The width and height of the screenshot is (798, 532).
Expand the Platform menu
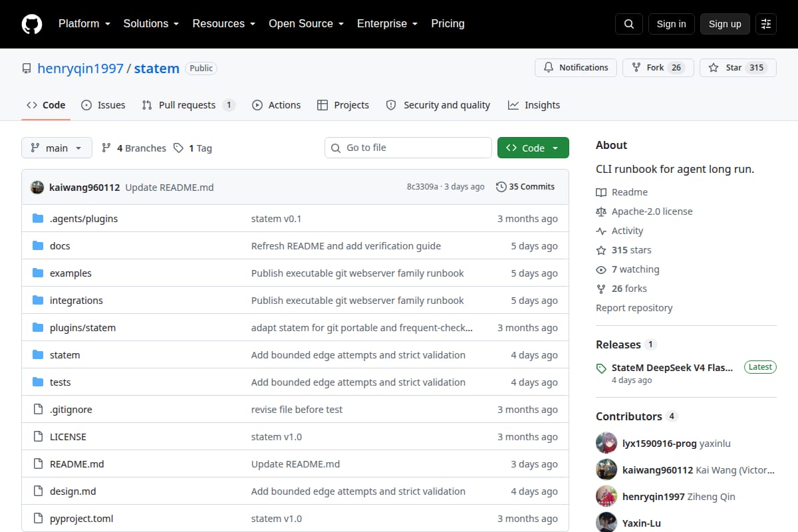tap(84, 24)
